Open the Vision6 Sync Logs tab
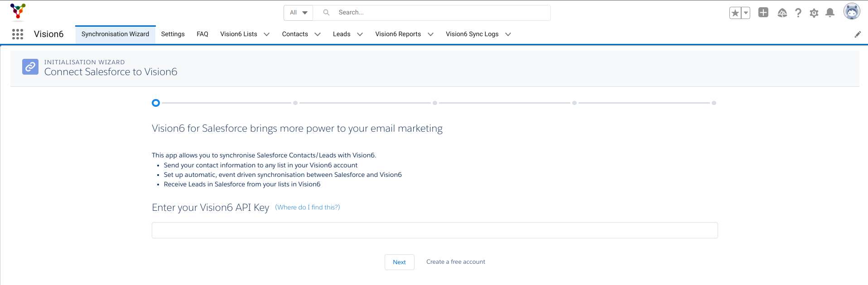Screen dimensions: 868x285 (472, 34)
